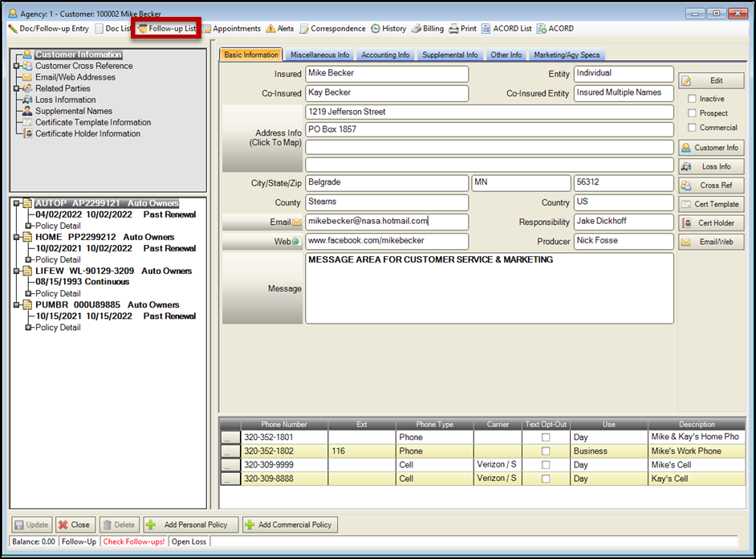Image resolution: width=756 pixels, height=559 pixels.
Task: Open the Follow-up List
Action: tap(167, 29)
